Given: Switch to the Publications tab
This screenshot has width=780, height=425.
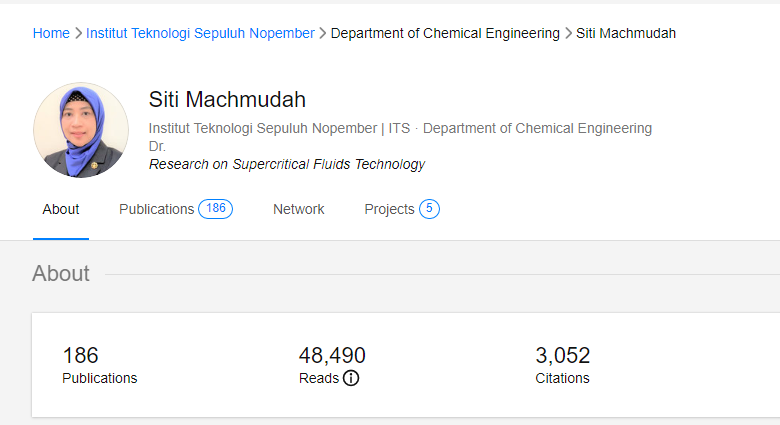Looking at the screenshot, I should pyautogui.click(x=156, y=209).
